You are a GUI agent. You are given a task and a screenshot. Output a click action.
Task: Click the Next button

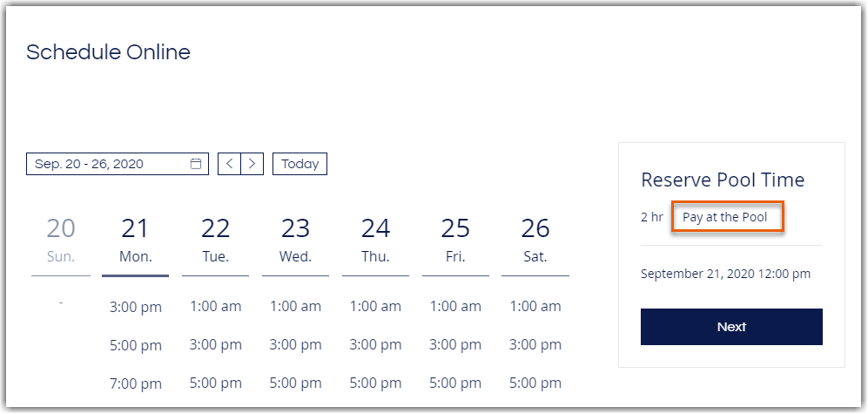[731, 327]
